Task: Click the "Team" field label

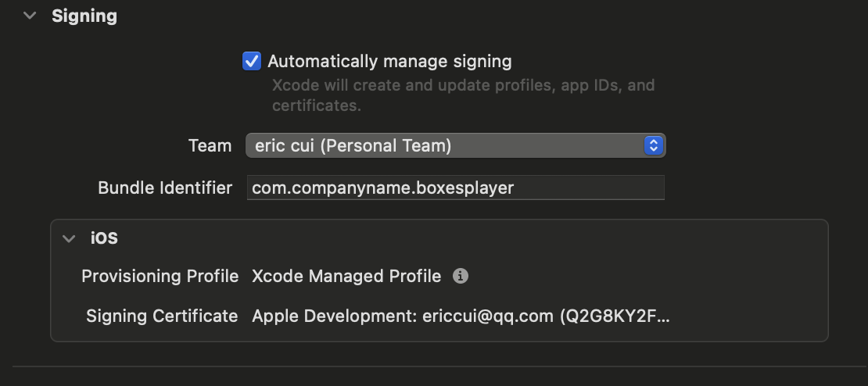Action: (210, 145)
